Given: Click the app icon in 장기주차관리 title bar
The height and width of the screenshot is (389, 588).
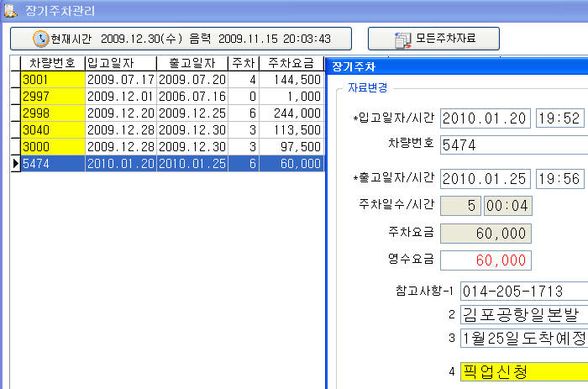Looking at the screenshot, I should point(10,10).
